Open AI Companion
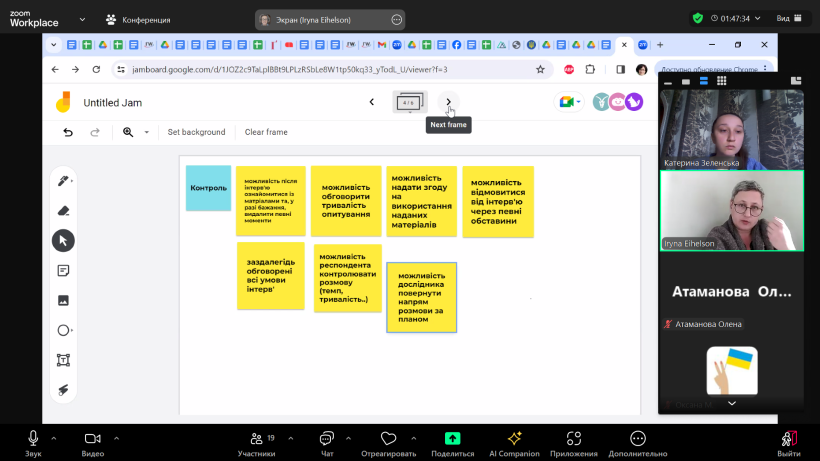The width and height of the screenshot is (820, 461). (514, 444)
